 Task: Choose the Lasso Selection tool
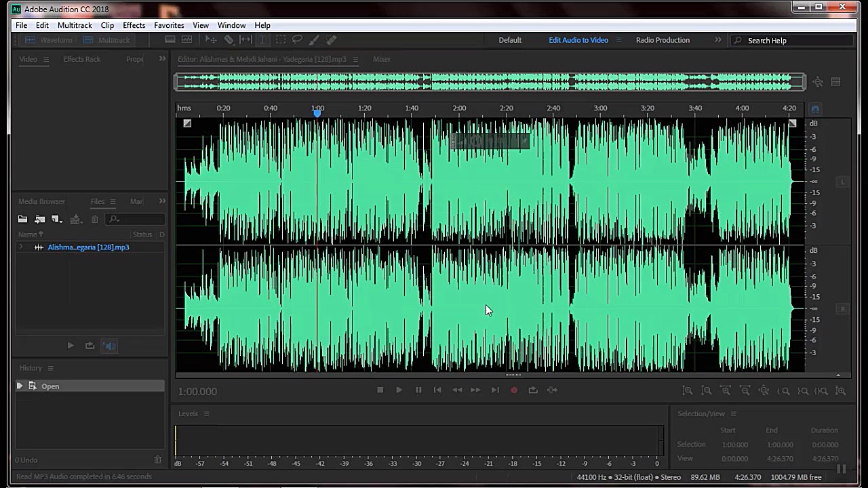[297, 40]
